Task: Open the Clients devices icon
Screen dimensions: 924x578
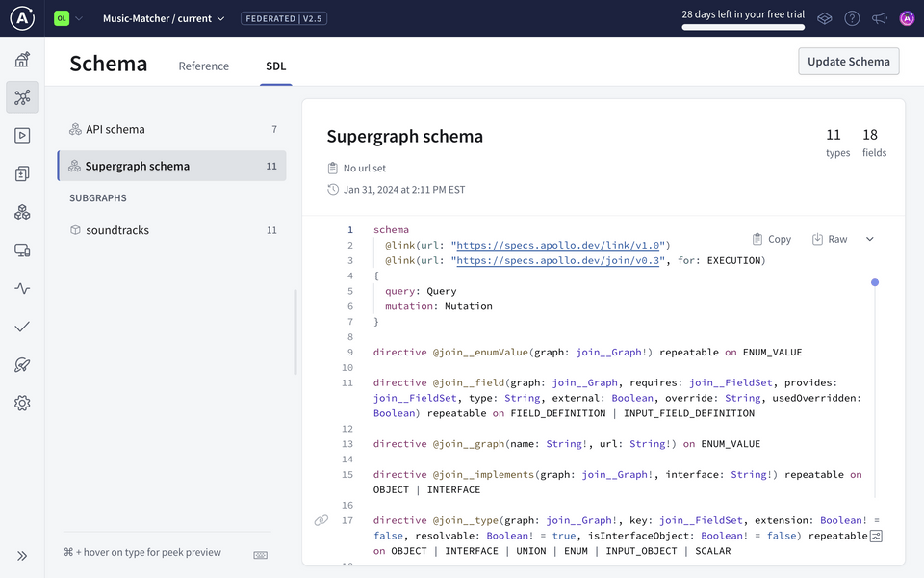Action: (x=22, y=249)
